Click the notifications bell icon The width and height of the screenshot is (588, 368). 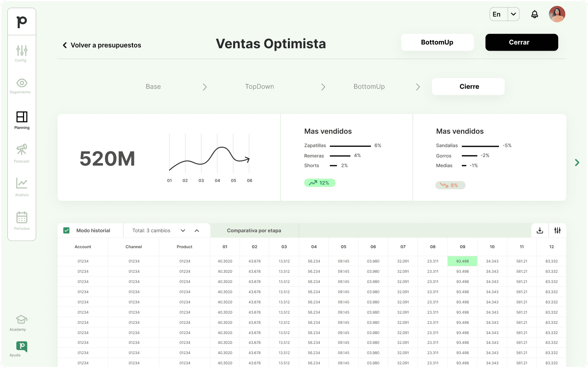535,14
